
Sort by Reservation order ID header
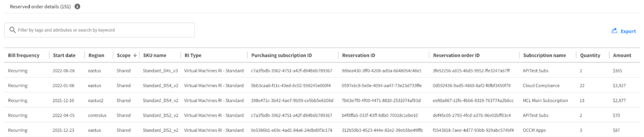pos(456,55)
